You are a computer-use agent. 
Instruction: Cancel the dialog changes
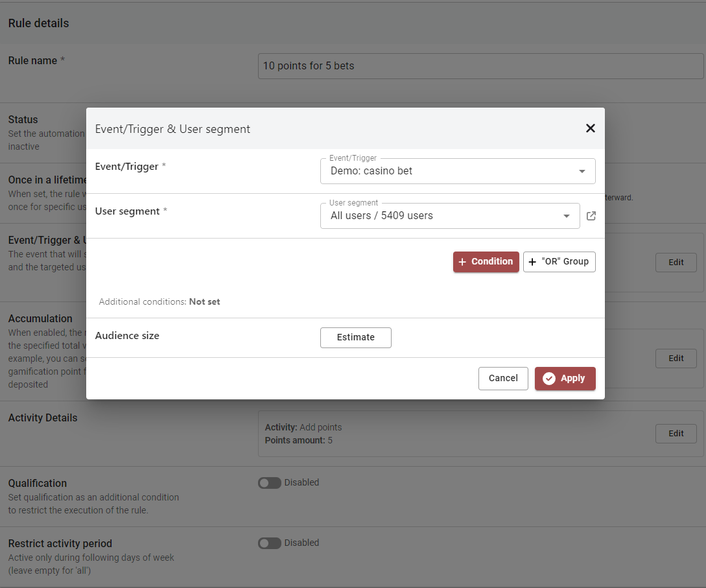tap(503, 379)
